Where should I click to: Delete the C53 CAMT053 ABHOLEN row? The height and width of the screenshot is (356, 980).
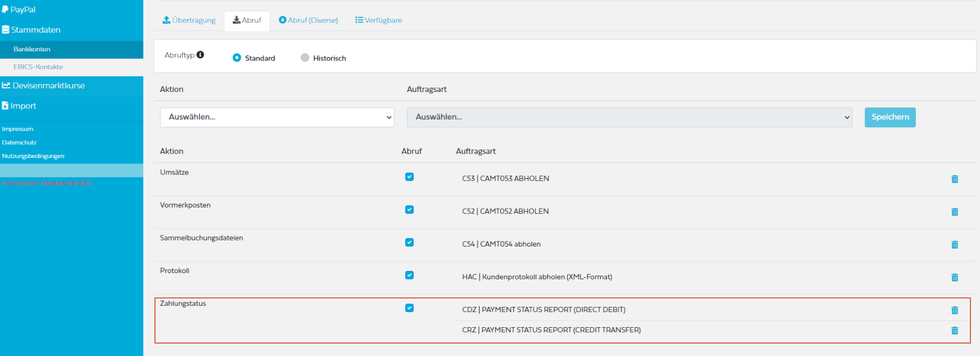pyautogui.click(x=954, y=179)
